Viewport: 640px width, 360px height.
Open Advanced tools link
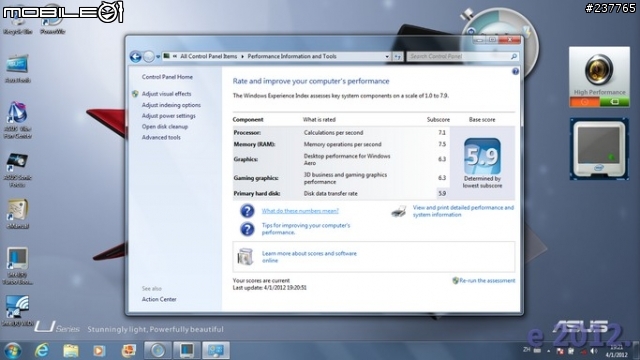(161, 138)
